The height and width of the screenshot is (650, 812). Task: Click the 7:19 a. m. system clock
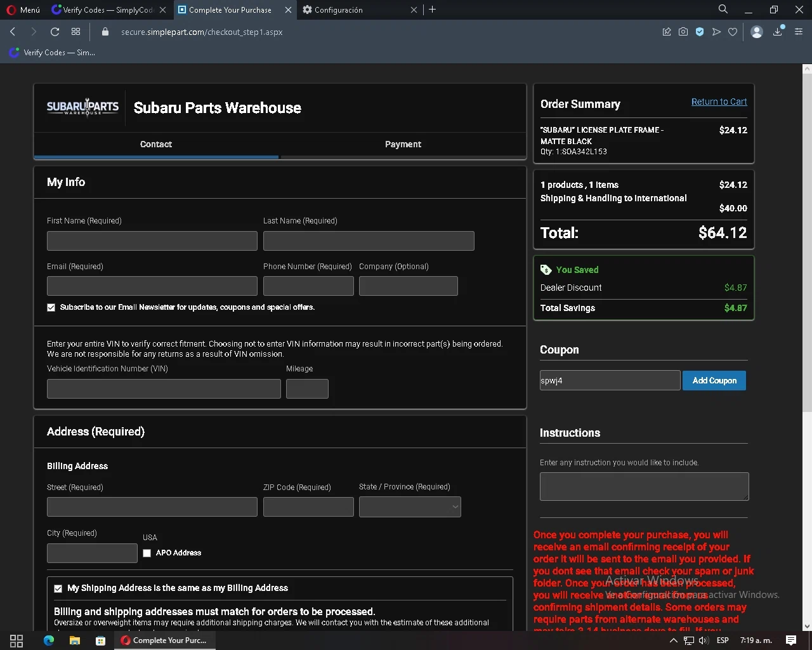coord(756,640)
